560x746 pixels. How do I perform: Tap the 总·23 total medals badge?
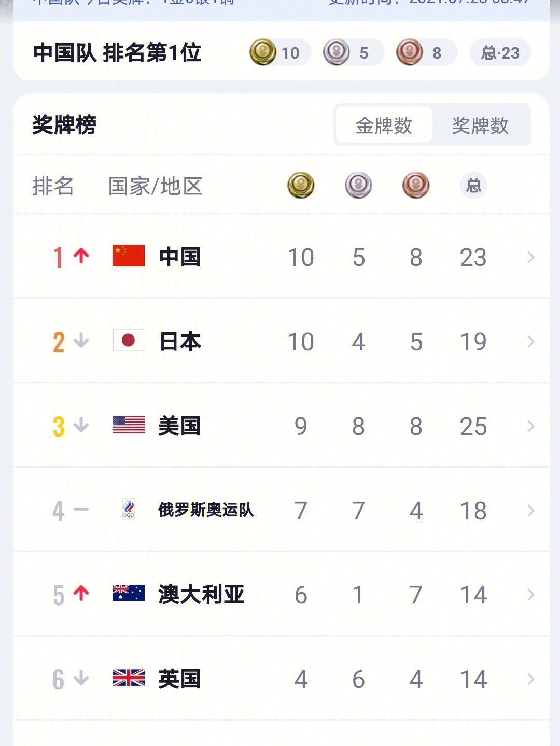500,52
